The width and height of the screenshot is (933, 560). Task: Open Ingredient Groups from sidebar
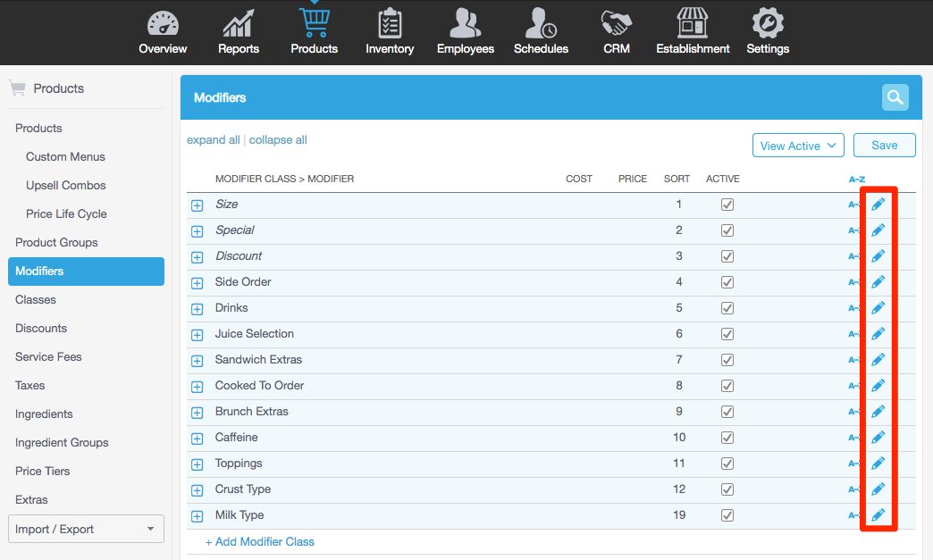(62, 442)
